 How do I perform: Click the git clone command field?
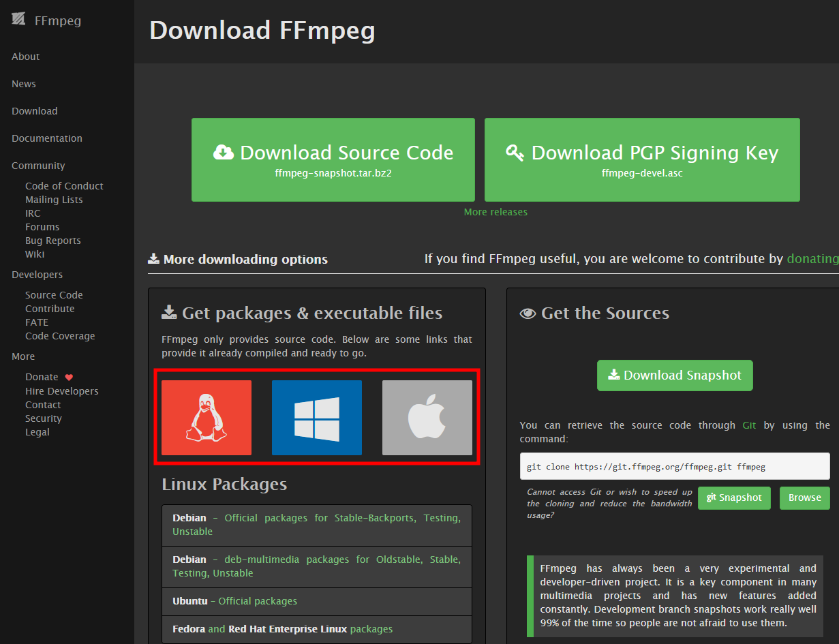click(675, 467)
